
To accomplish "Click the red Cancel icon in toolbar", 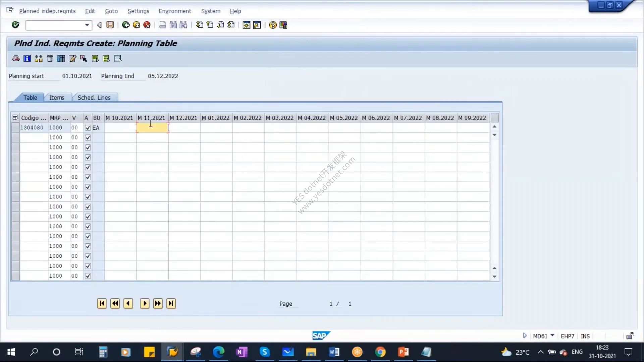I will (x=147, y=25).
